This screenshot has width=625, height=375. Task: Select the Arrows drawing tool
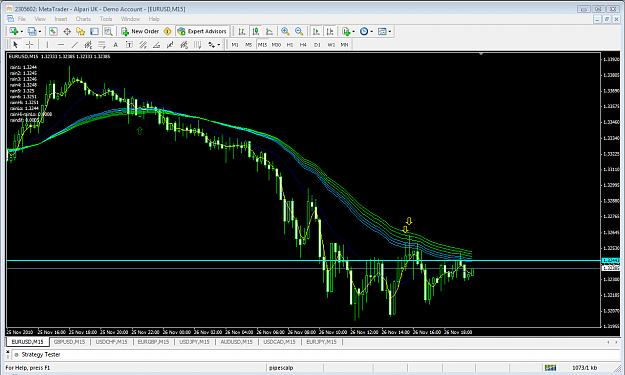click(x=211, y=45)
